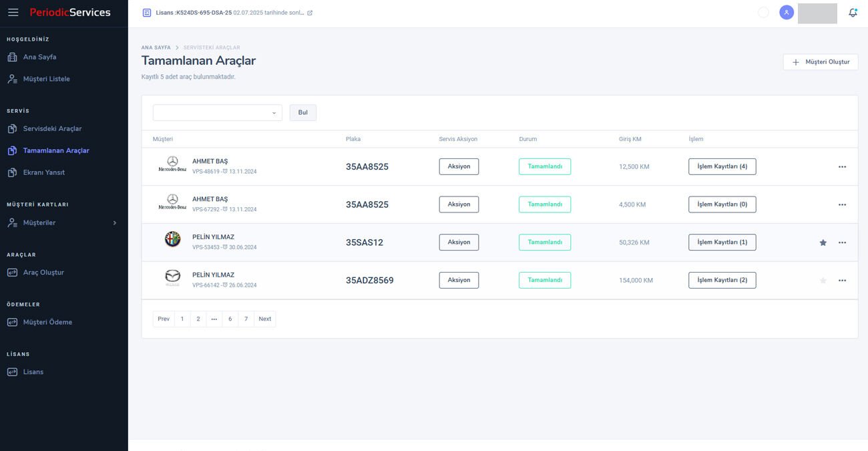Open three-dot menu for 12,500 KM row
This screenshot has width=868, height=451.
(842, 167)
